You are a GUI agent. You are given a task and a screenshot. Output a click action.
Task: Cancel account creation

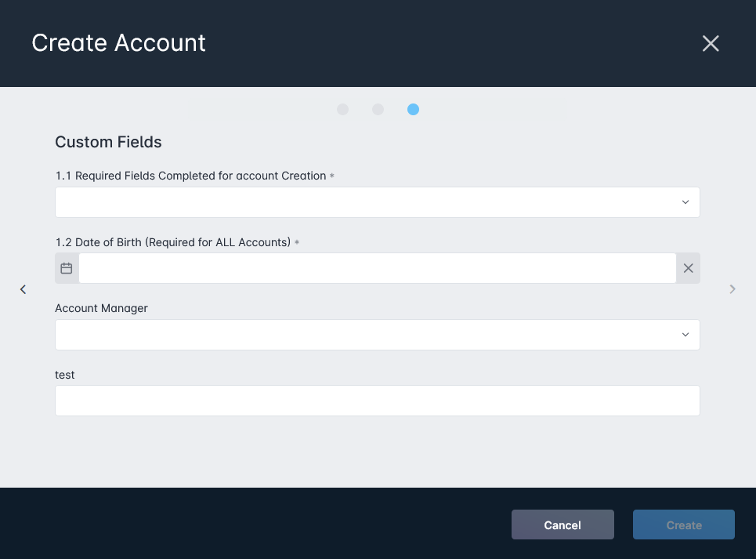click(562, 525)
